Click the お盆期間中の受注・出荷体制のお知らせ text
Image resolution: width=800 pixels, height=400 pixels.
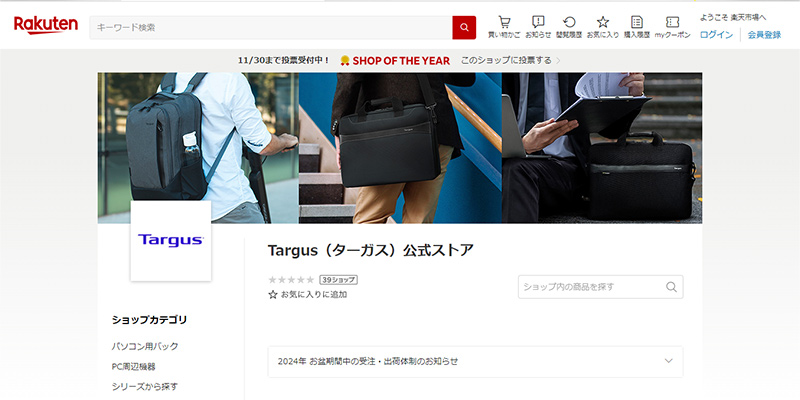[x=384, y=361]
